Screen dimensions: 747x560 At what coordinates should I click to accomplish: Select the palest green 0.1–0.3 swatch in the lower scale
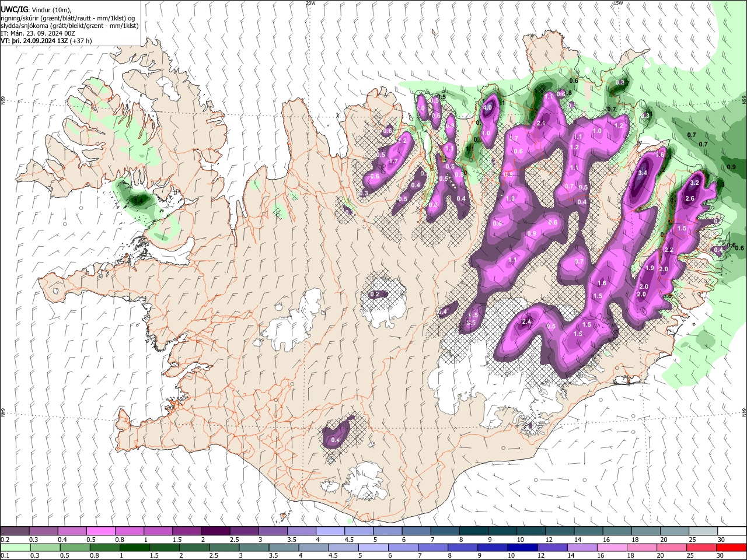coord(15,548)
